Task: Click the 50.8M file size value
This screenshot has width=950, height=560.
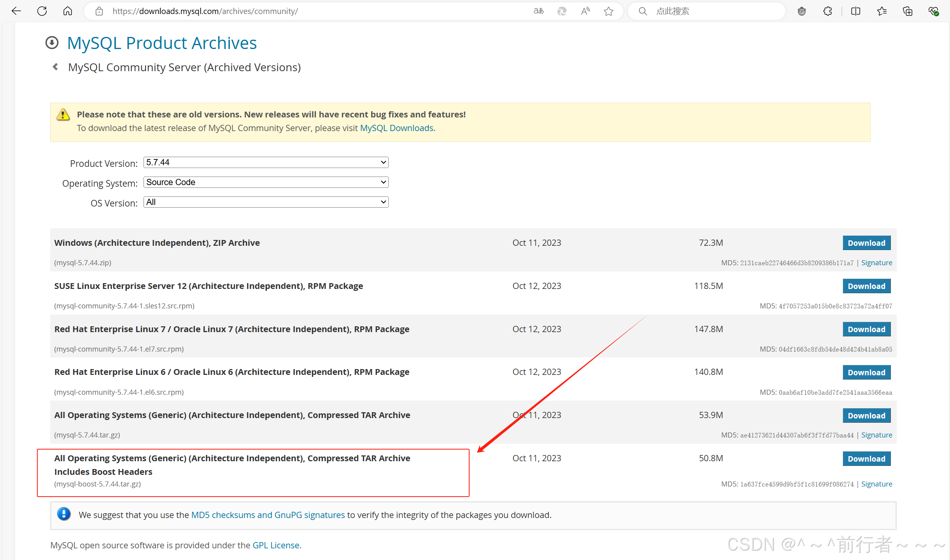Action: click(x=711, y=458)
